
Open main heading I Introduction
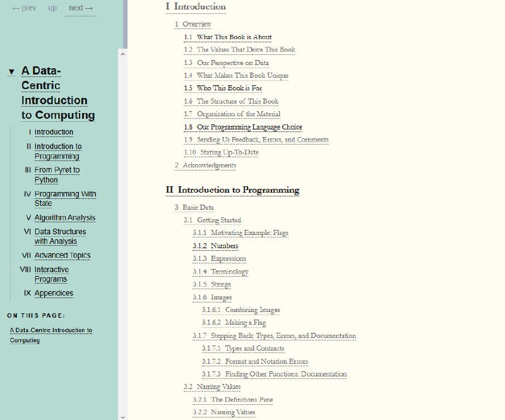pos(196,7)
